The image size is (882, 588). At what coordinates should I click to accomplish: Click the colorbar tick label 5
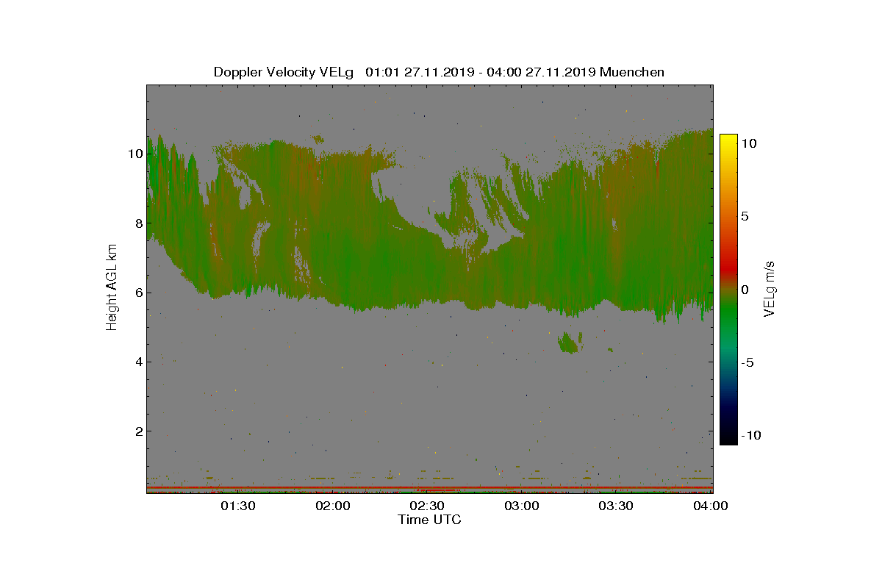point(745,217)
